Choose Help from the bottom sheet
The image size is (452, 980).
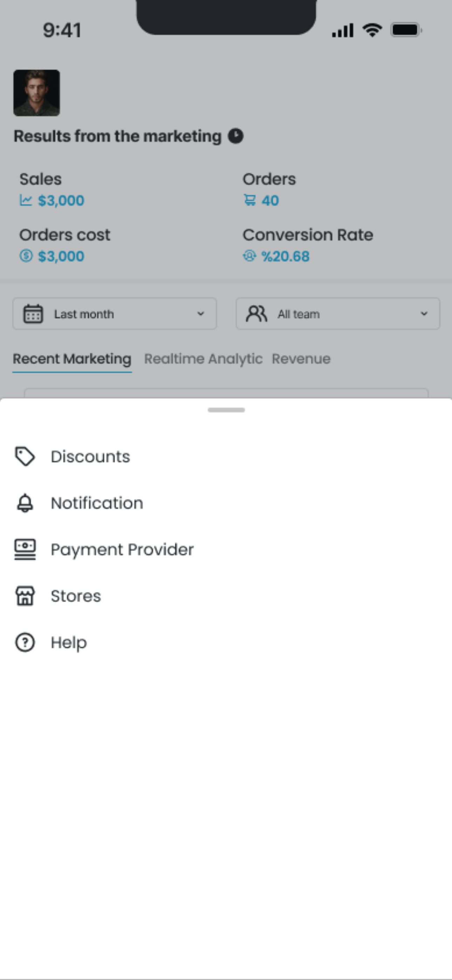tap(226, 642)
